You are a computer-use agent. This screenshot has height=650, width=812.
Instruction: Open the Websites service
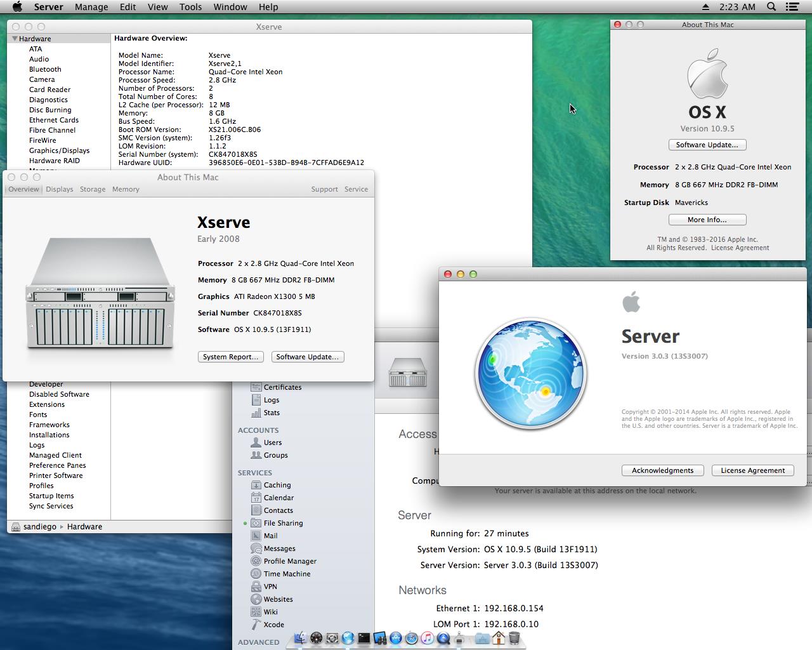(272, 599)
